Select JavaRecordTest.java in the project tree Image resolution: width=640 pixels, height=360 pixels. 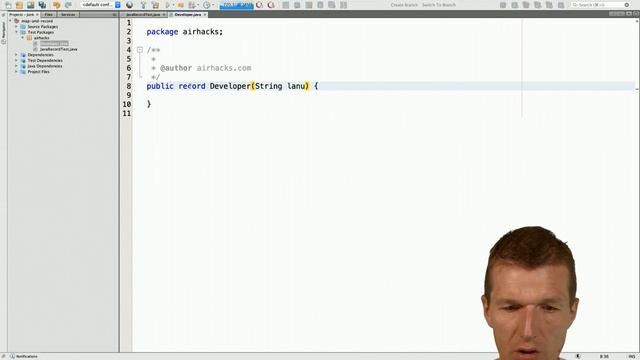58,49
